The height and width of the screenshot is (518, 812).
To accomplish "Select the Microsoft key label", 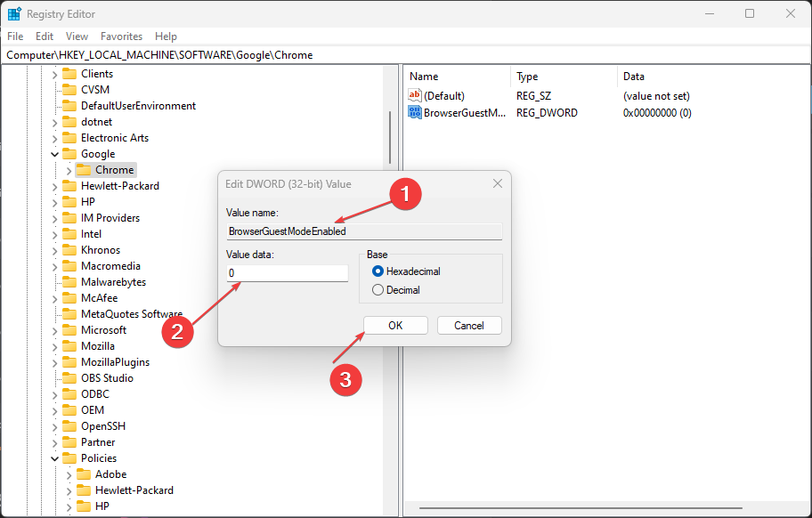I will point(103,329).
